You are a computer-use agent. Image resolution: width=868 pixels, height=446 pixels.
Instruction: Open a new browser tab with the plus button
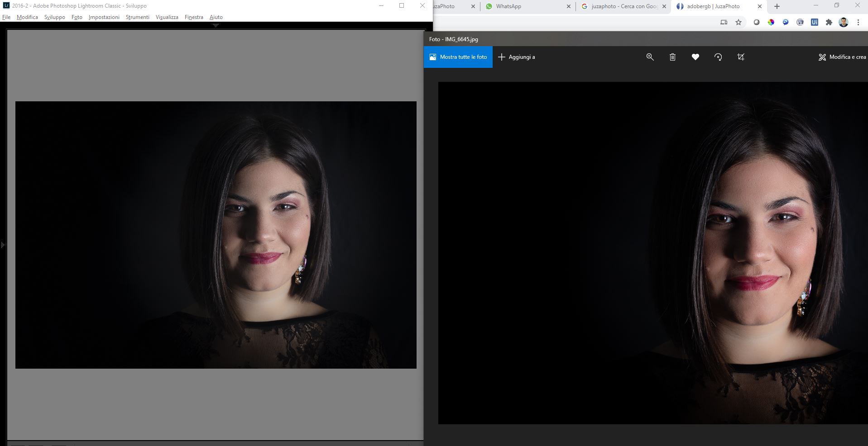(x=776, y=6)
